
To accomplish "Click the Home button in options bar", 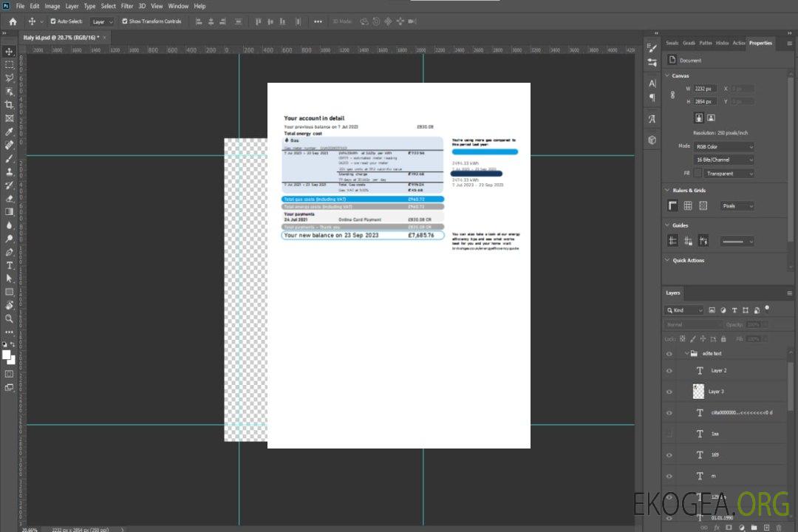I will (13, 21).
